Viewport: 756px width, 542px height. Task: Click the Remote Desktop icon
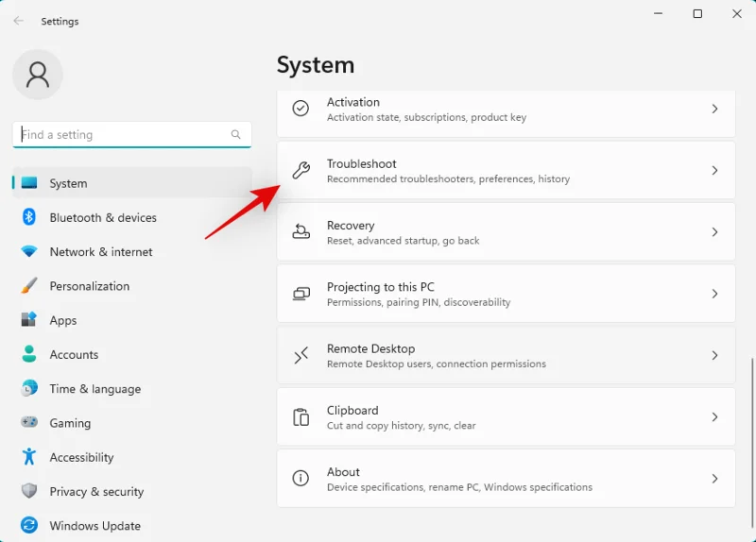coord(301,356)
